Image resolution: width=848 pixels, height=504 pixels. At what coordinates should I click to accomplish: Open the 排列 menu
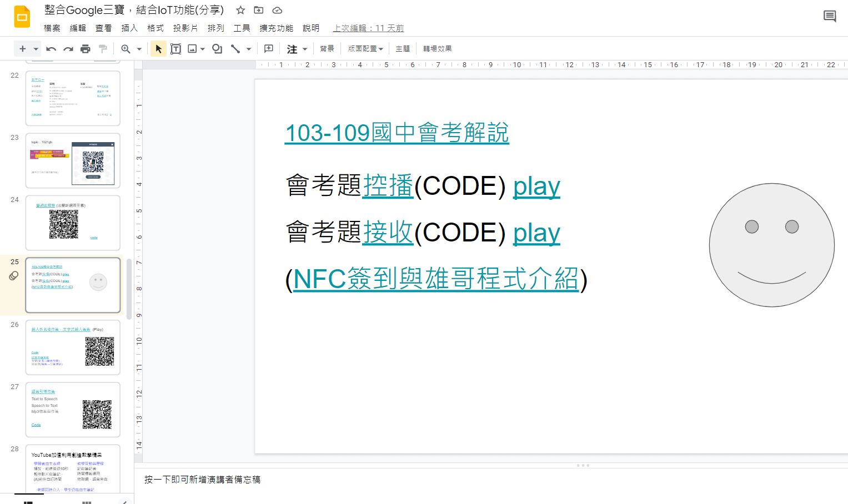pyautogui.click(x=216, y=28)
